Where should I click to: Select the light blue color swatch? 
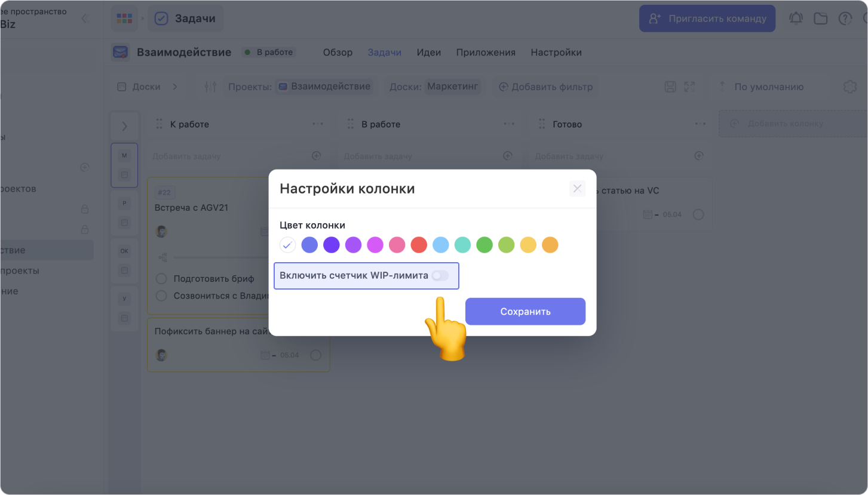[x=441, y=245]
